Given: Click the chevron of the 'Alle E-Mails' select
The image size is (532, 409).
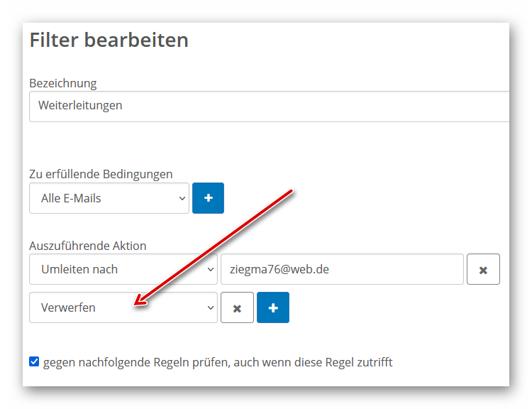Looking at the screenshot, I should pos(182,199).
